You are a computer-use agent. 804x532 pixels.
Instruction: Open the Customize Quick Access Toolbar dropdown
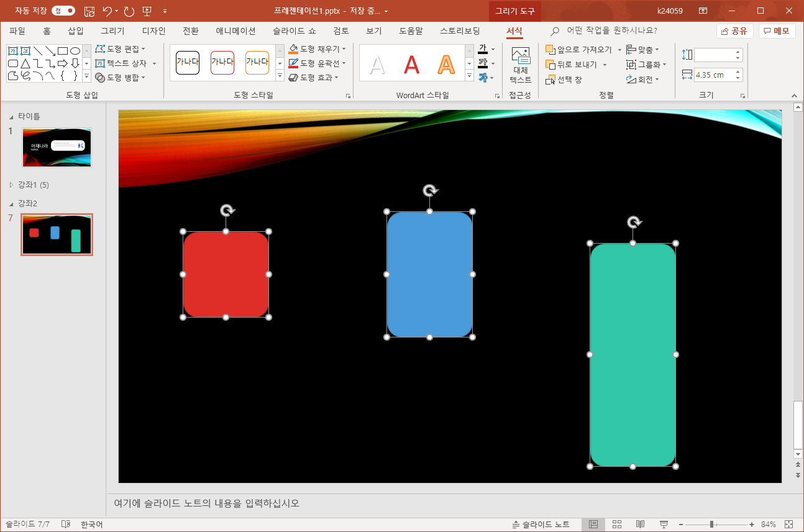coord(165,11)
